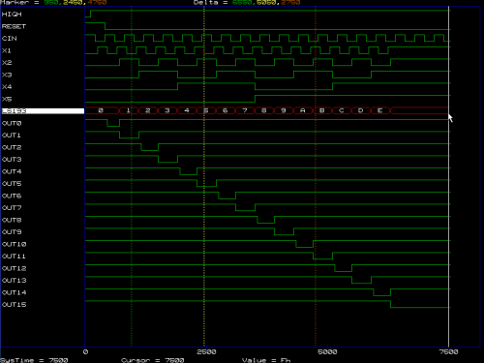The image size is (484, 363).
Task: Select the X1 signal label
Action: [x=7, y=50]
